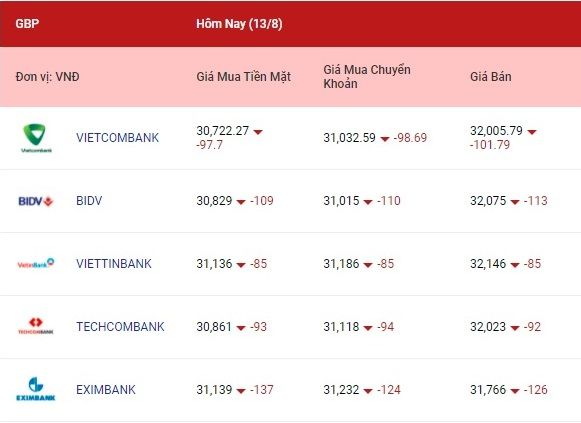Open the VIETTINBANK bank link
The height and width of the screenshot is (423, 581).
click(x=114, y=264)
